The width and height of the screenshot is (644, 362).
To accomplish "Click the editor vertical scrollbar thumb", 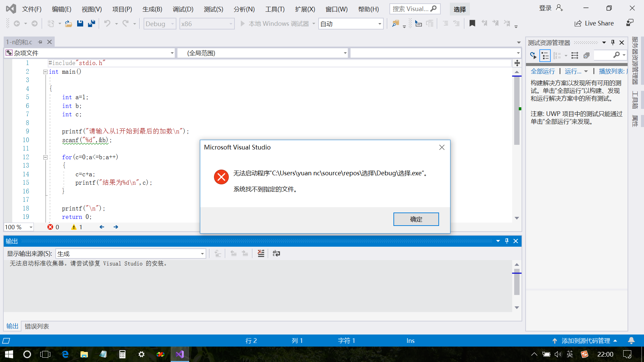I will click(517, 111).
